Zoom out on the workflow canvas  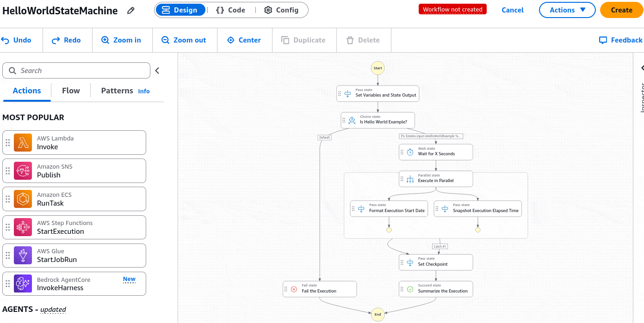tap(184, 40)
